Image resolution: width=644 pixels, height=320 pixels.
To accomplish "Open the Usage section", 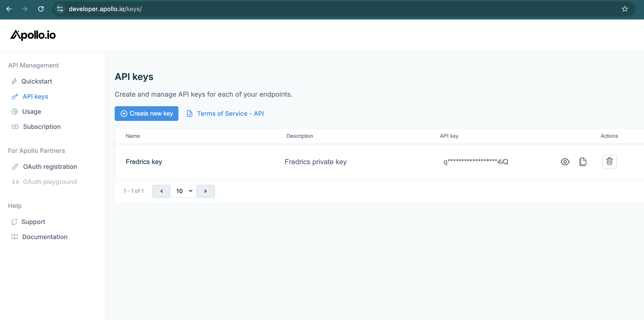I will pos(32,112).
